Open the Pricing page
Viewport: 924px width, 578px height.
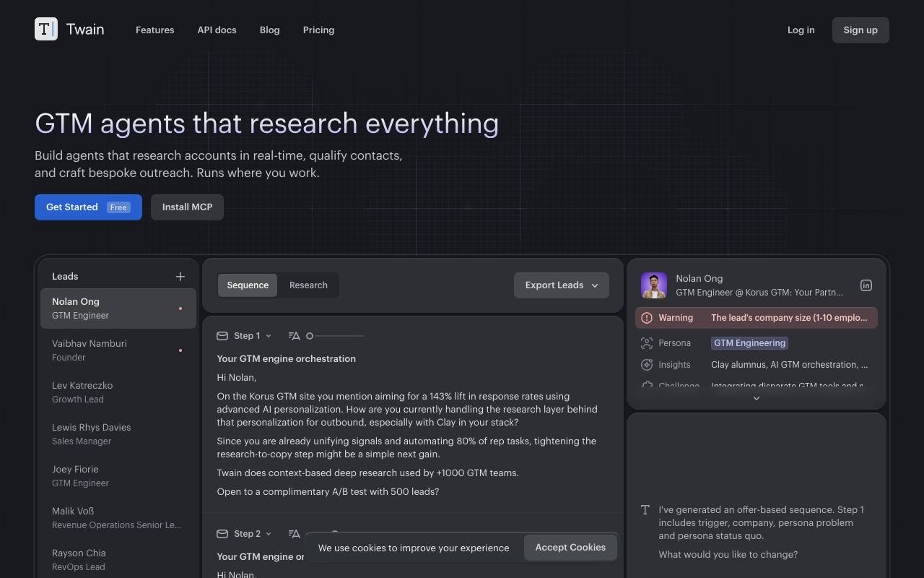pos(318,30)
